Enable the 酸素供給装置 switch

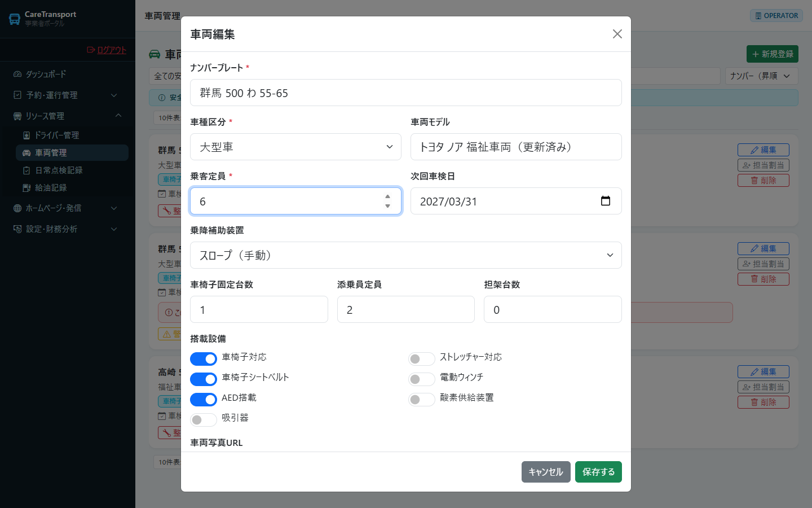422,400
